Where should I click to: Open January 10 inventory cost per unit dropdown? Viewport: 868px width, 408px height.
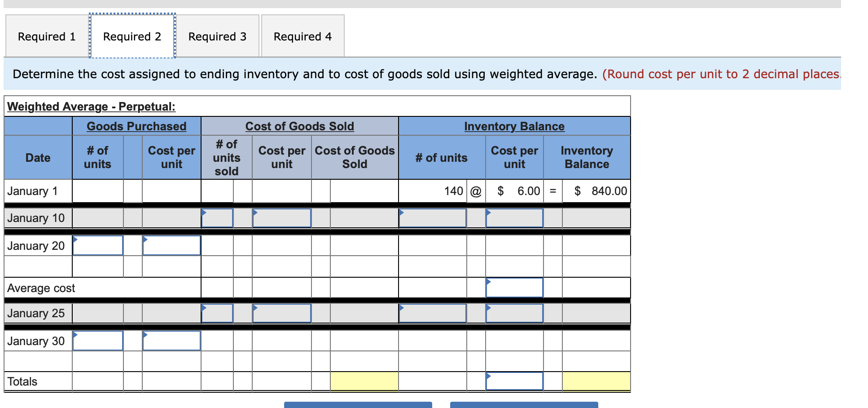tap(514, 218)
